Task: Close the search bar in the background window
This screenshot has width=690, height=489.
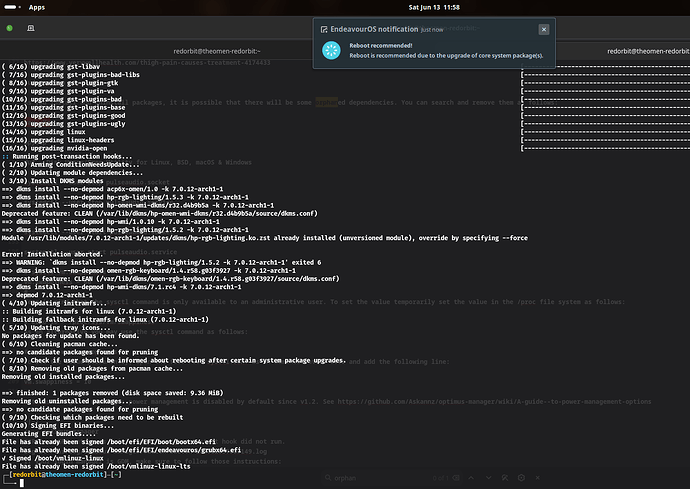Action: [x=537, y=478]
